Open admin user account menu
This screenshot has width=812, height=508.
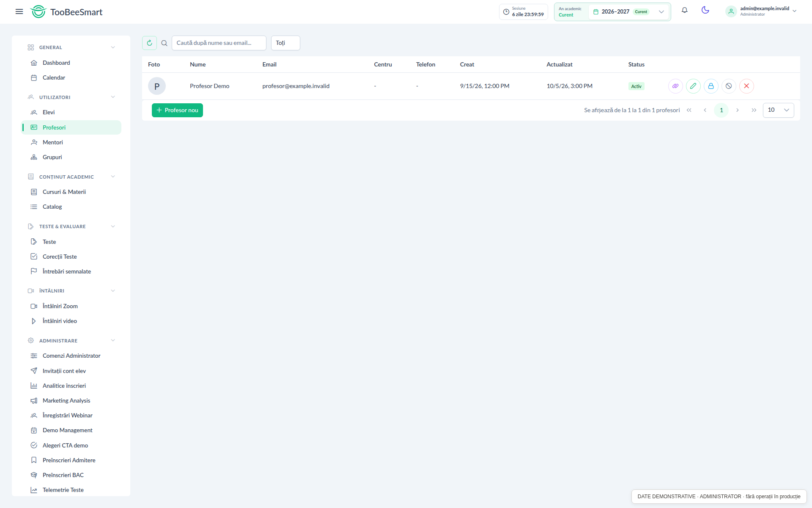tap(761, 11)
